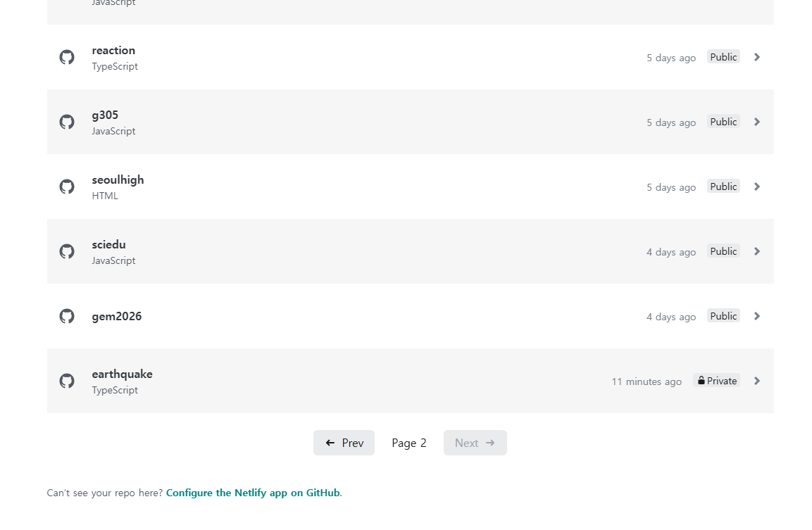
Task: Open the earthquake row chevron
Action: [757, 380]
